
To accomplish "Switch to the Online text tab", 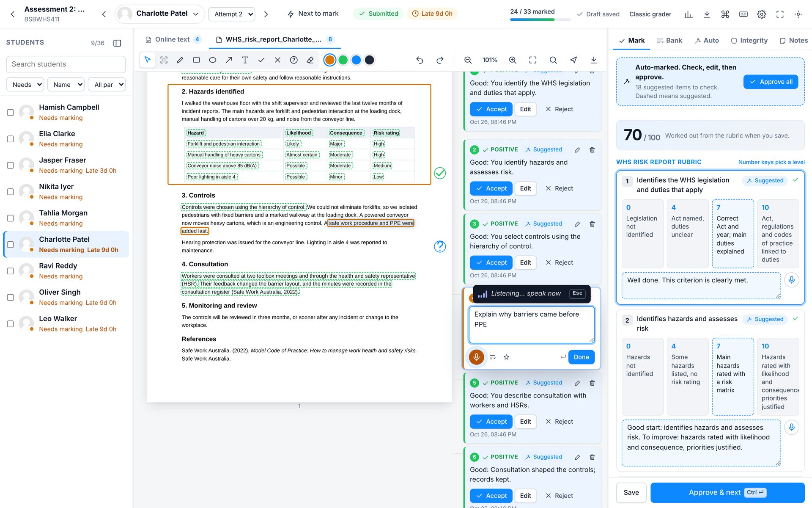I will coord(173,39).
